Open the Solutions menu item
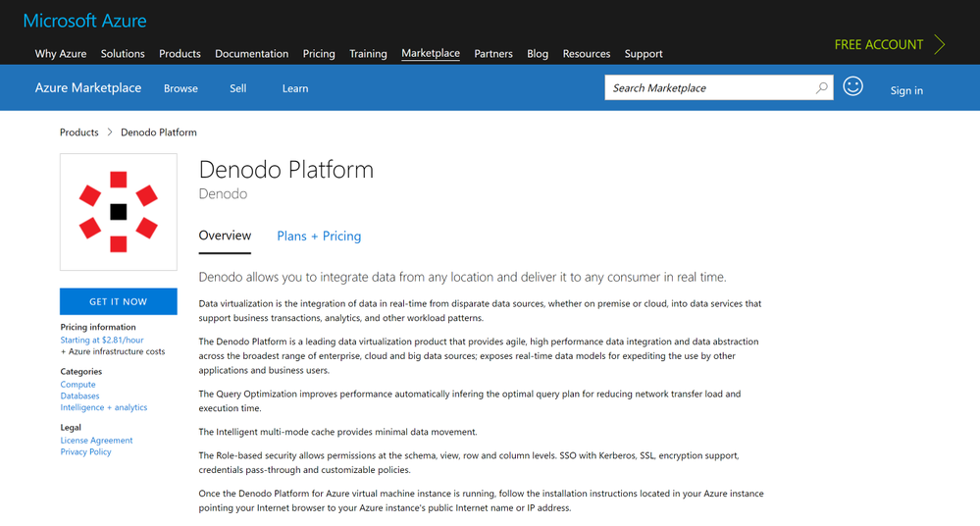The height and width of the screenshot is (526, 980). click(x=123, y=54)
